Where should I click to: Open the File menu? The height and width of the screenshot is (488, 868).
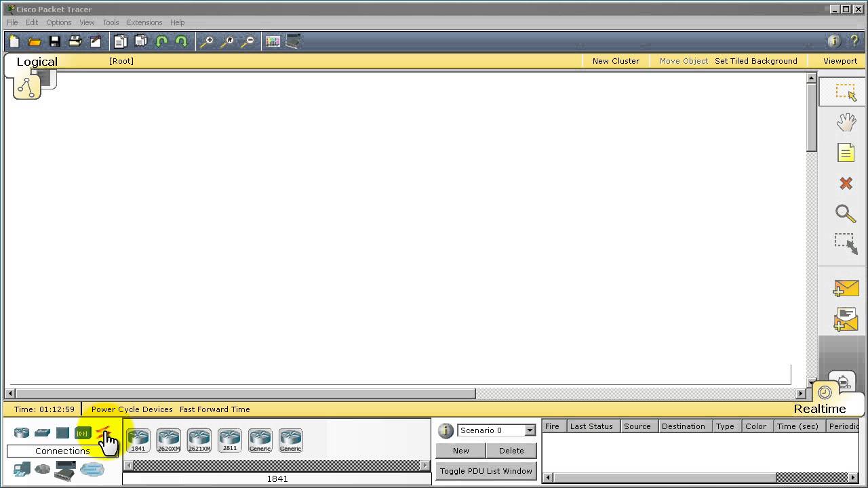(12, 22)
